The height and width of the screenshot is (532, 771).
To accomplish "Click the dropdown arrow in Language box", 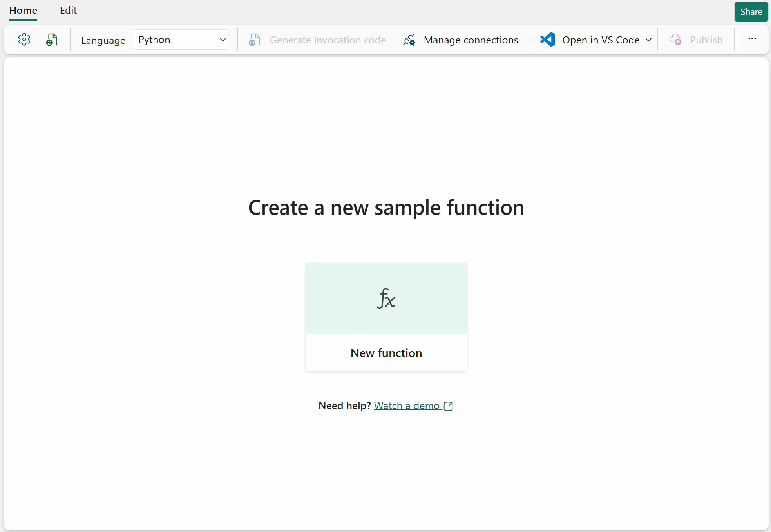I will tap(223, 40).
